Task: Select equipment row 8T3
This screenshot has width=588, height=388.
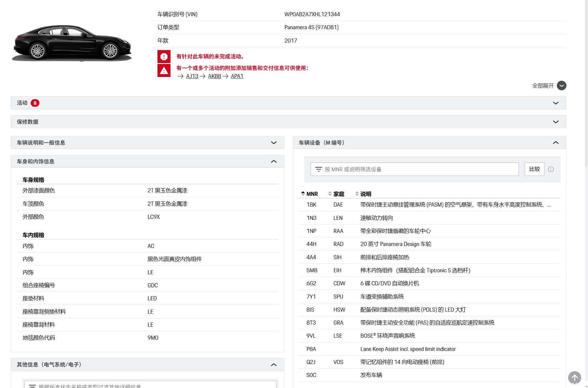Action: coord(430,323)
